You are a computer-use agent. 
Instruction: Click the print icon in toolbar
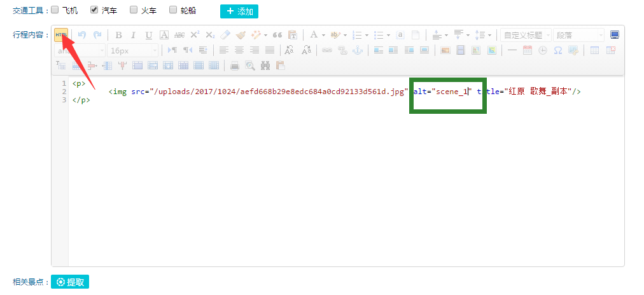234,65
